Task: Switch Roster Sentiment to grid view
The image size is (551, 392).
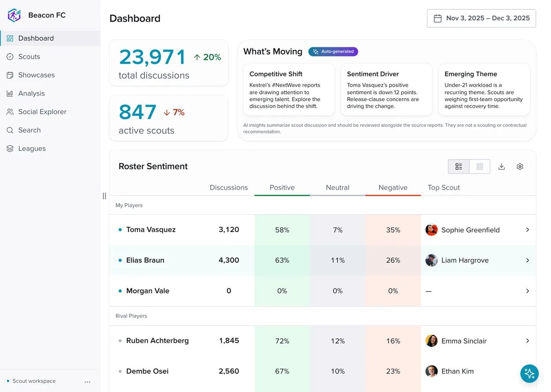Action: (480, 167)
